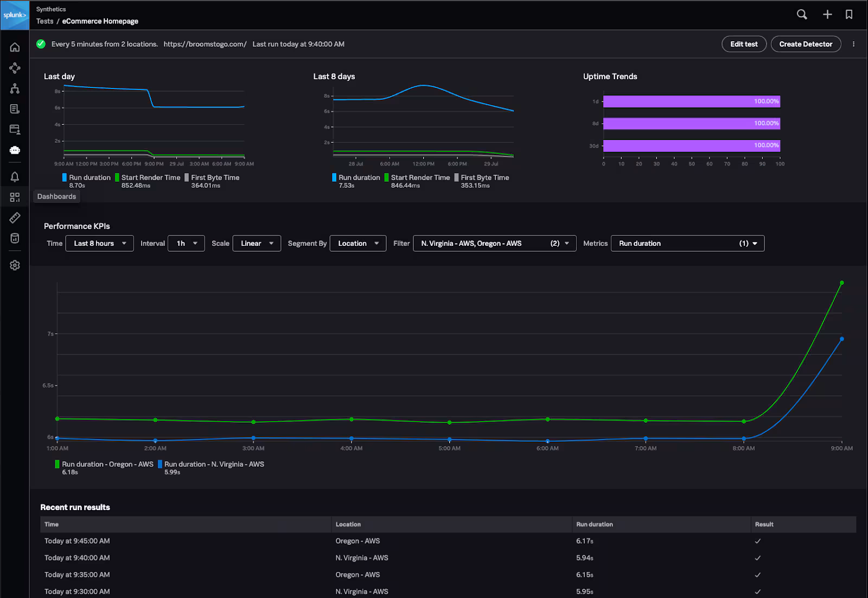Click the Create Detector button

pos(806,44)
